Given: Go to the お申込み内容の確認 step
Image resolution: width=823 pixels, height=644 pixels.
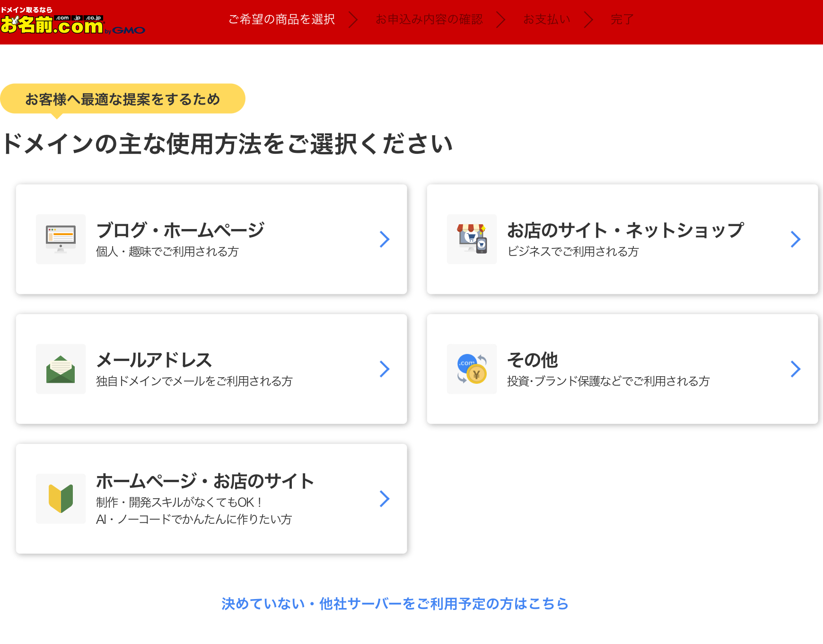Looking at the screenshot, I should (x=429, y=19).
